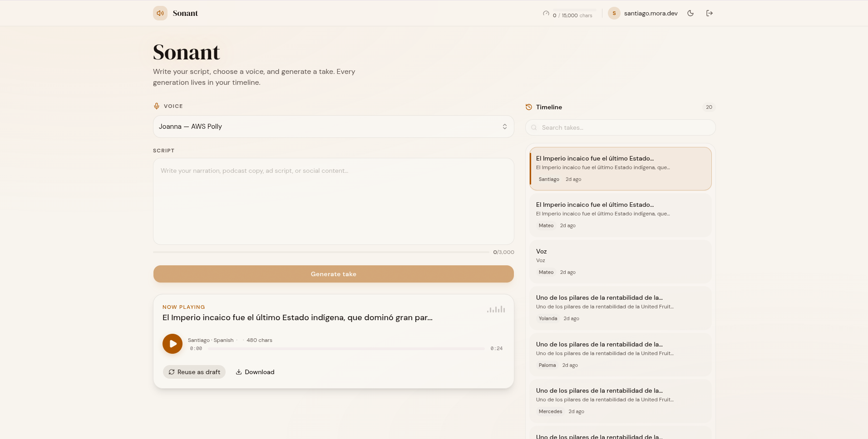868x439 pixels.
Task: Click the refresh icon in Reuse as draft
Action: click(172, 372)
